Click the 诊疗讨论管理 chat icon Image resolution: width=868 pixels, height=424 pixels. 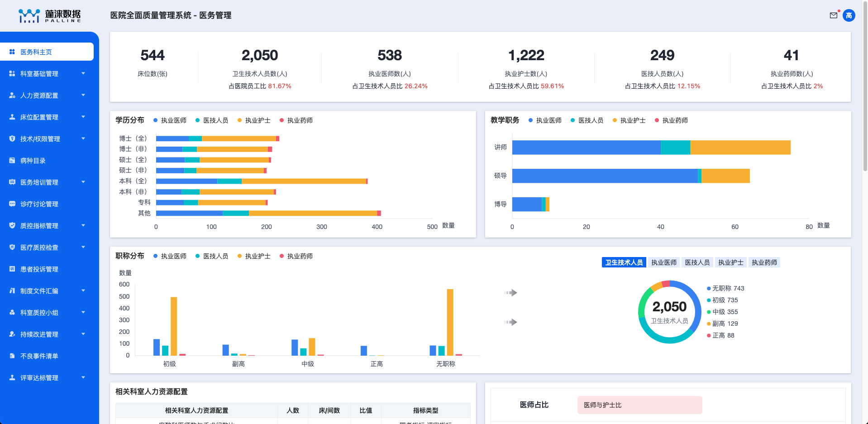(x=12, y=204)
